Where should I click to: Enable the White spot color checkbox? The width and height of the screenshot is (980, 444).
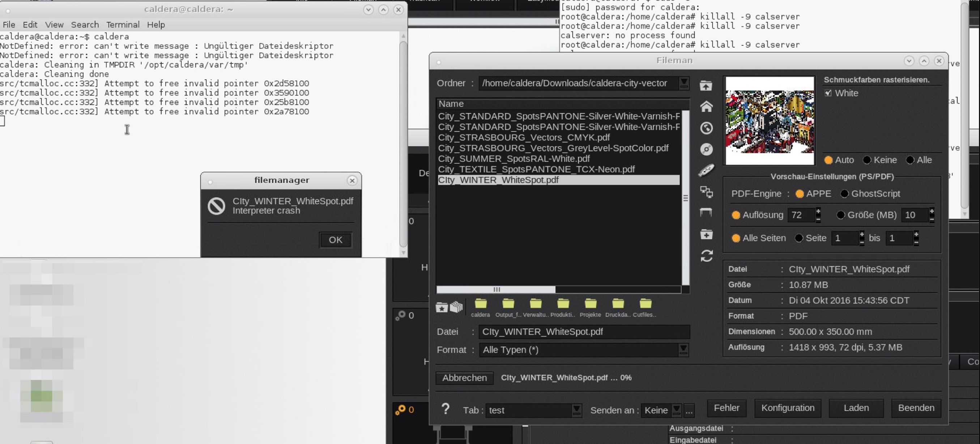click(828, 93)
